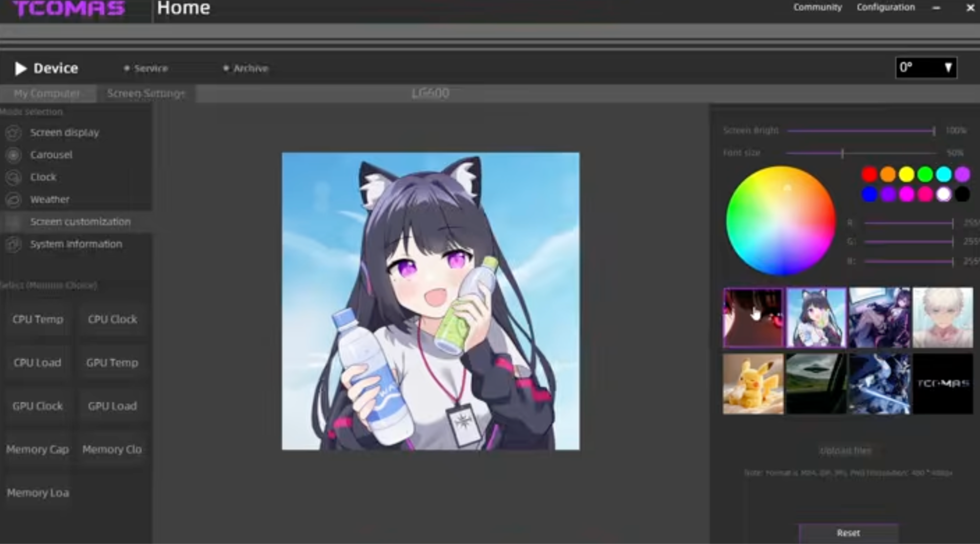This screenshot has height=544, width=980.
Task: Pick the Pikachu thumbnail
Action: 754,384
